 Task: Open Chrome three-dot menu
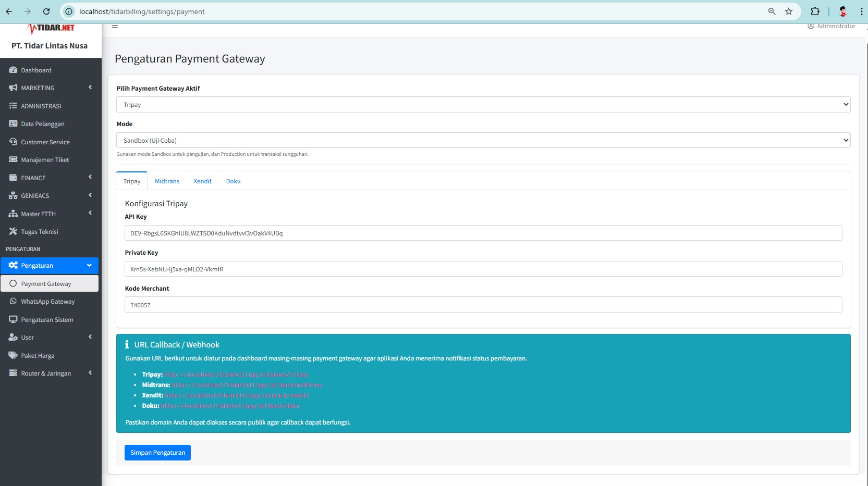click(861, 11)
